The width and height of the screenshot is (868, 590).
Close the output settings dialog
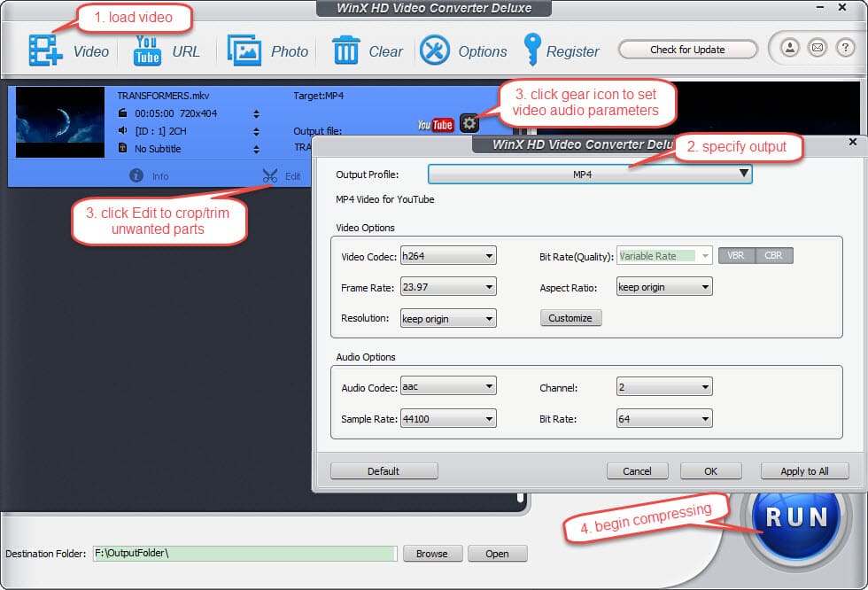tap(853, 143)
